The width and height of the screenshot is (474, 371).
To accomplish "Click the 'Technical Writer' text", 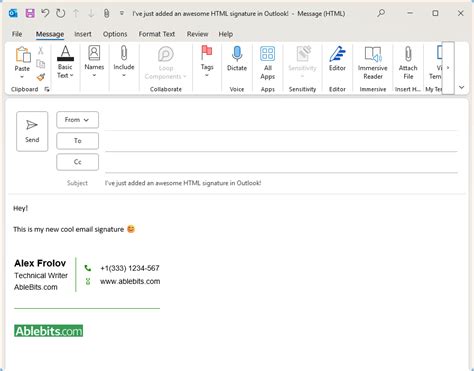I will pyautogui.click(x=41, y=276).
